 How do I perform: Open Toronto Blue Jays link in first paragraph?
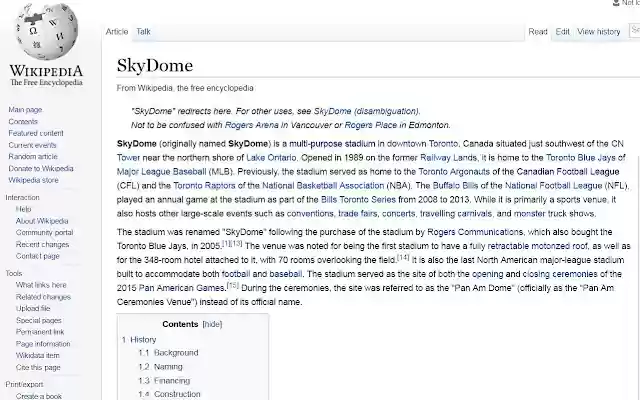(x=580, y=158)
